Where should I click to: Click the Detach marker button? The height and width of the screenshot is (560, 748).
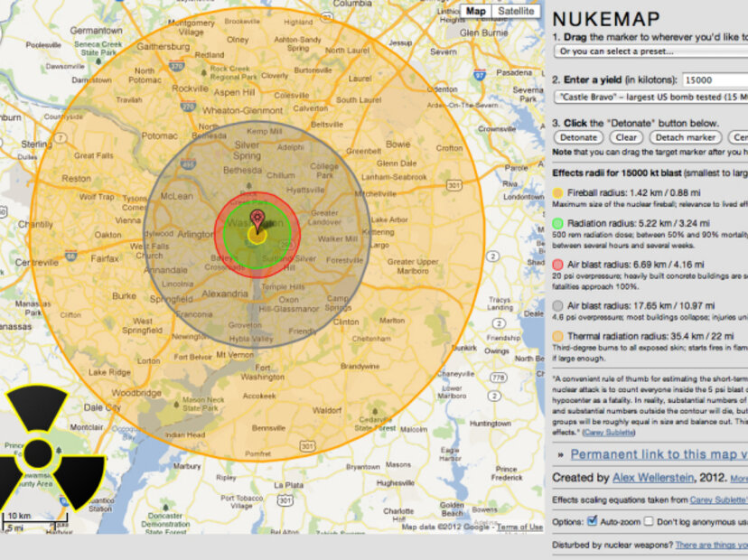pos(685,137)
